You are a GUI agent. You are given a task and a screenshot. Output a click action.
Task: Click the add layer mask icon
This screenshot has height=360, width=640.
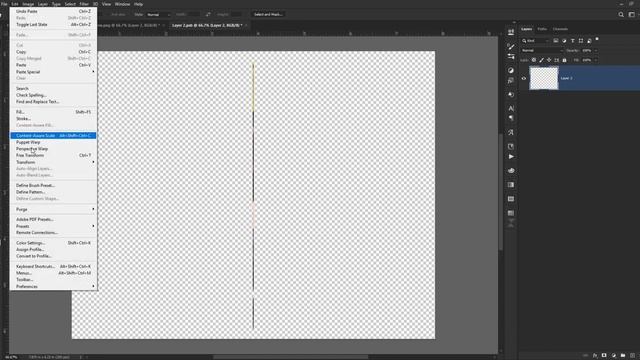point(604,356)
